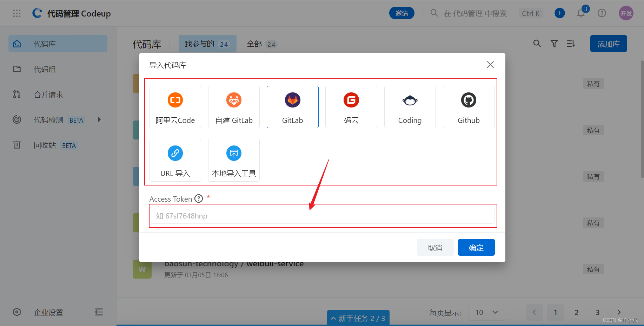Open the repository sort order icon

(x=571, y=44)
